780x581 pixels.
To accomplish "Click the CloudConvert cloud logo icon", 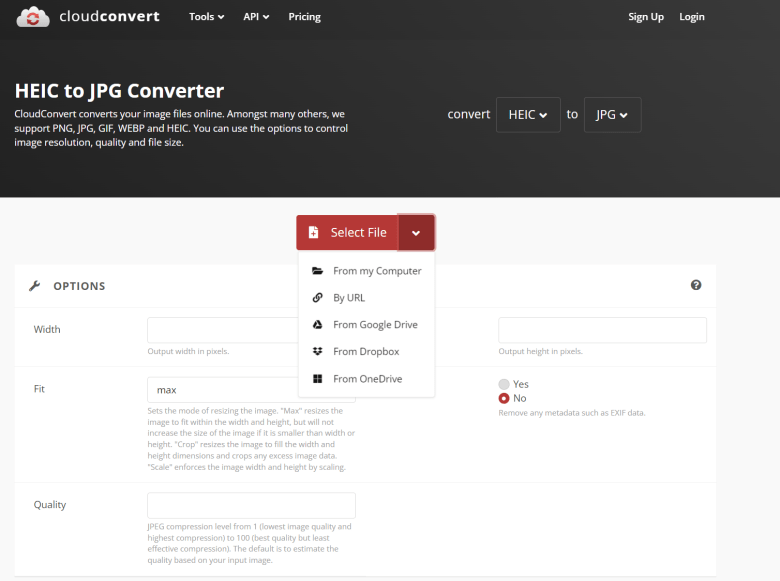I will click(33, 17).
